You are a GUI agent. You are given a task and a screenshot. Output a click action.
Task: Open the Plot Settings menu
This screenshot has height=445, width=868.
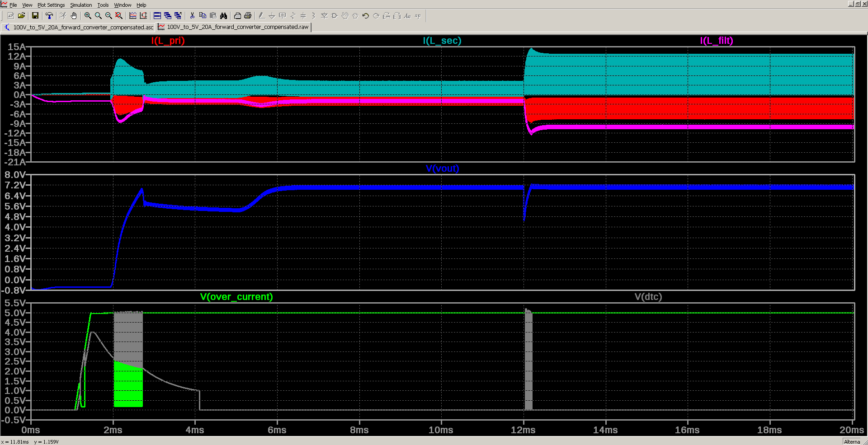click(51, 5)
